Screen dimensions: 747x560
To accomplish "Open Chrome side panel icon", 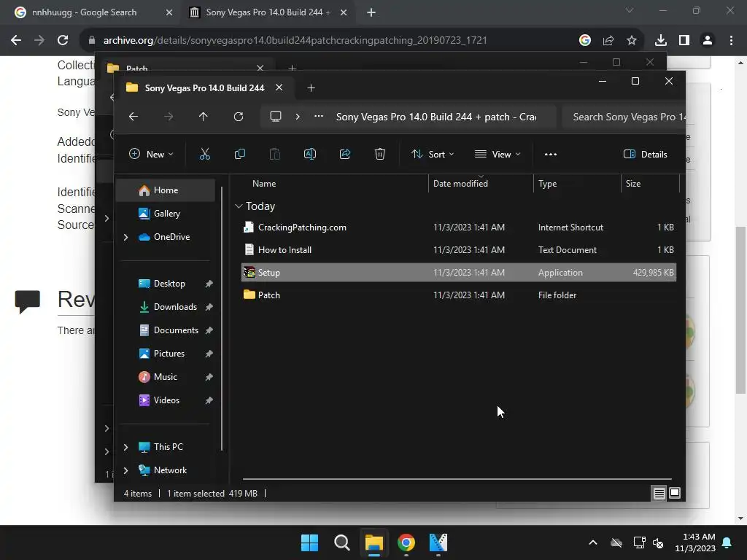I will (x=684, y=41).
